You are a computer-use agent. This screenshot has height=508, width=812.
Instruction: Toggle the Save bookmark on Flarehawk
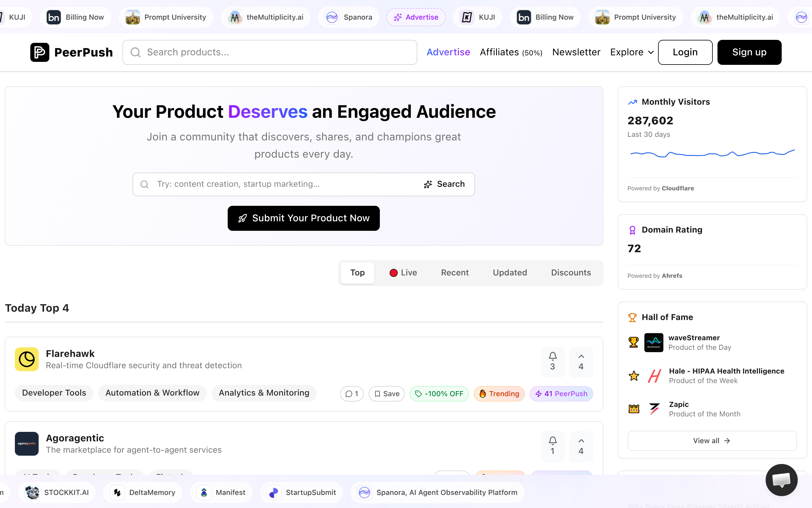click(x=386, y=393)
